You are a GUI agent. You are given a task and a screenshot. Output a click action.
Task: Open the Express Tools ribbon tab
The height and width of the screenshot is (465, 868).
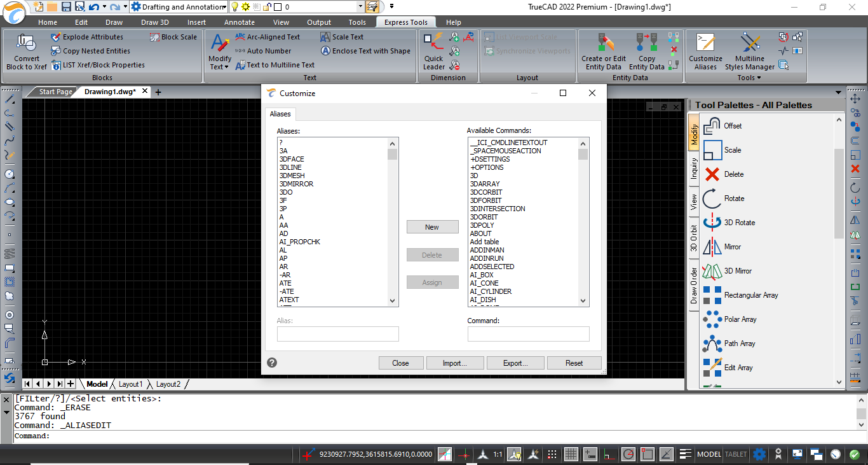[x=405, y=22]
